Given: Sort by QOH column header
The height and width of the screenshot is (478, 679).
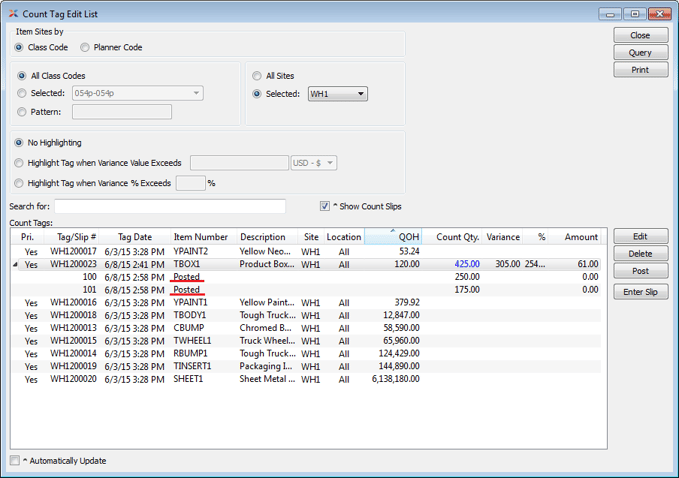Looking at the screenshot, I should point(392,237).
